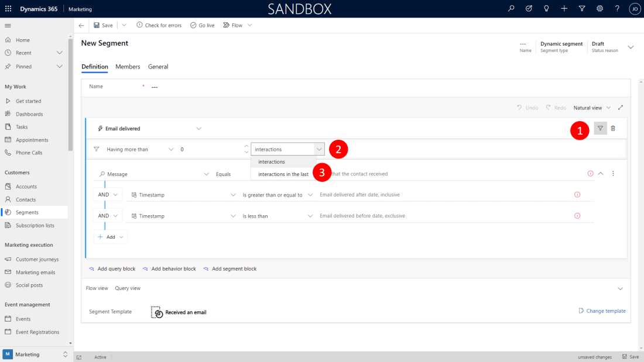Open the settings gear in the top bar

coord(600,9)
